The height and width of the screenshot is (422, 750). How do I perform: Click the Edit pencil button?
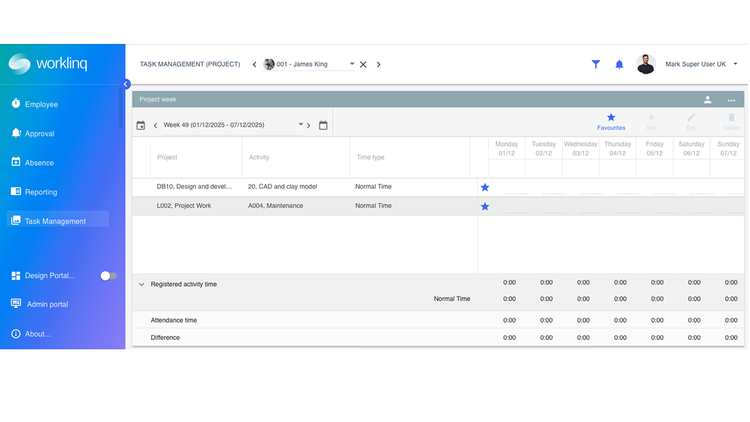pyautogui.click(x=691, y=122)
